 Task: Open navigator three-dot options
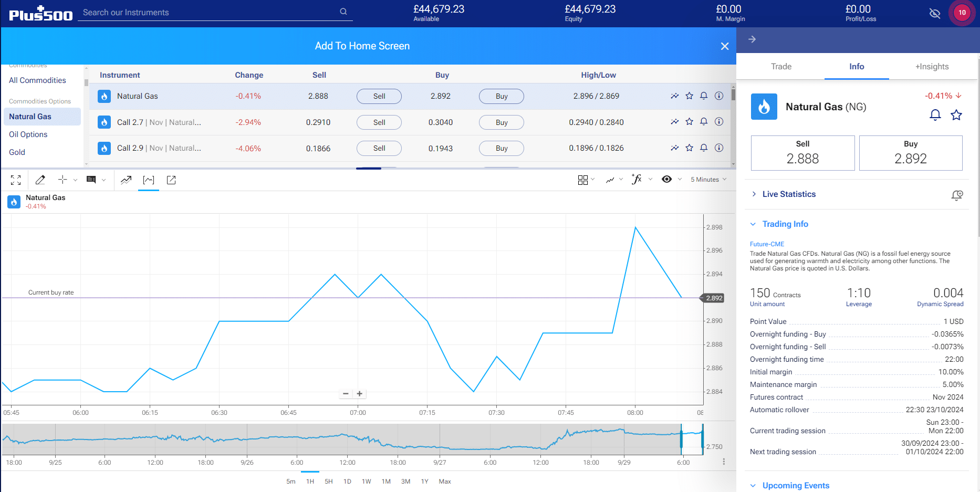(724, 462)
